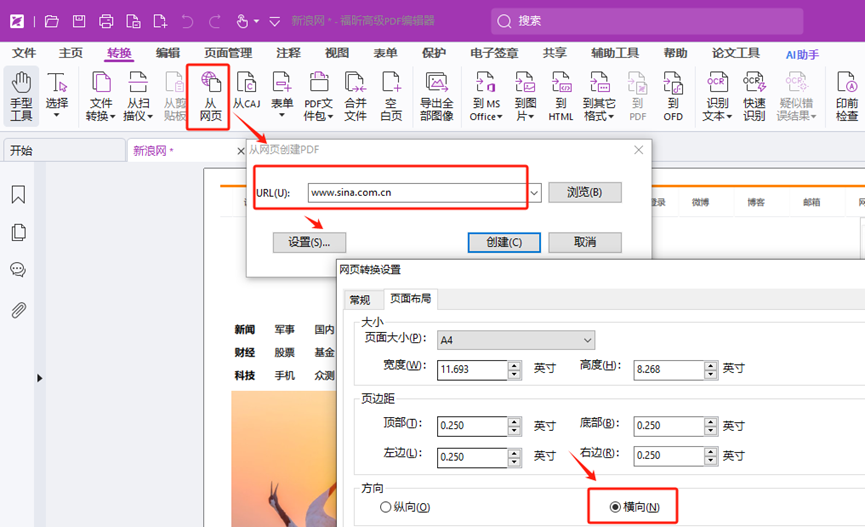
Task: Click the top margin 0.250 field
Action: 472,425
